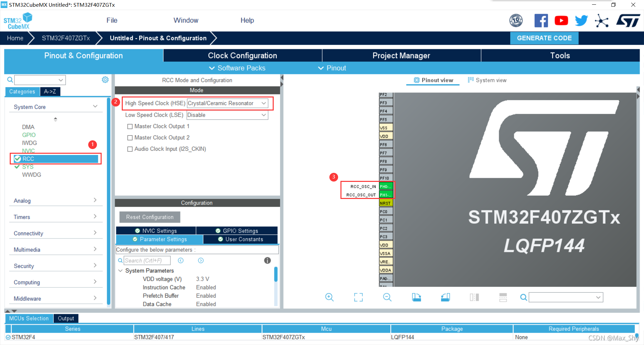Open the Help menu
This screenshot has width=644, height=345.
tap(247, 20)
